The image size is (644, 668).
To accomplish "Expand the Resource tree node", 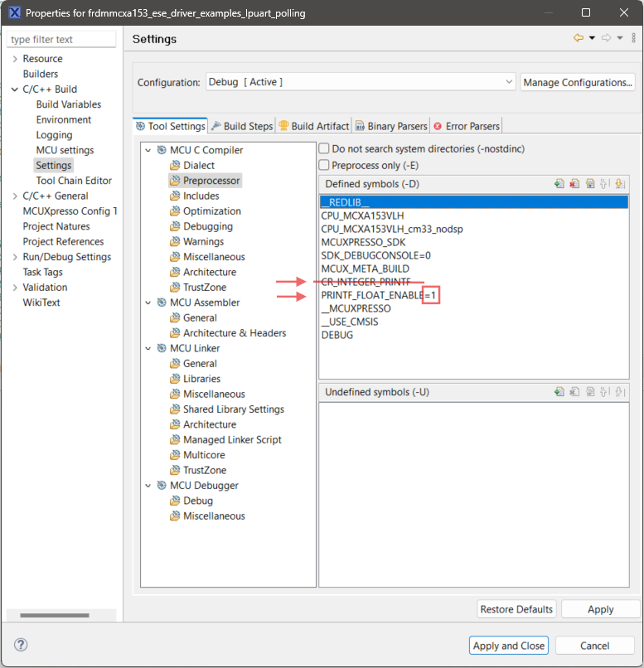I will [15, 59].
